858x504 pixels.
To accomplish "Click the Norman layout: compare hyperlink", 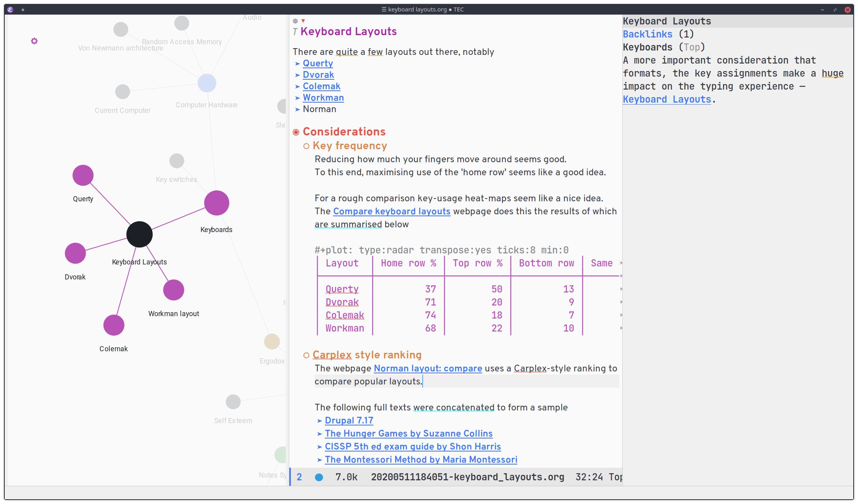I will pos(427,368).
